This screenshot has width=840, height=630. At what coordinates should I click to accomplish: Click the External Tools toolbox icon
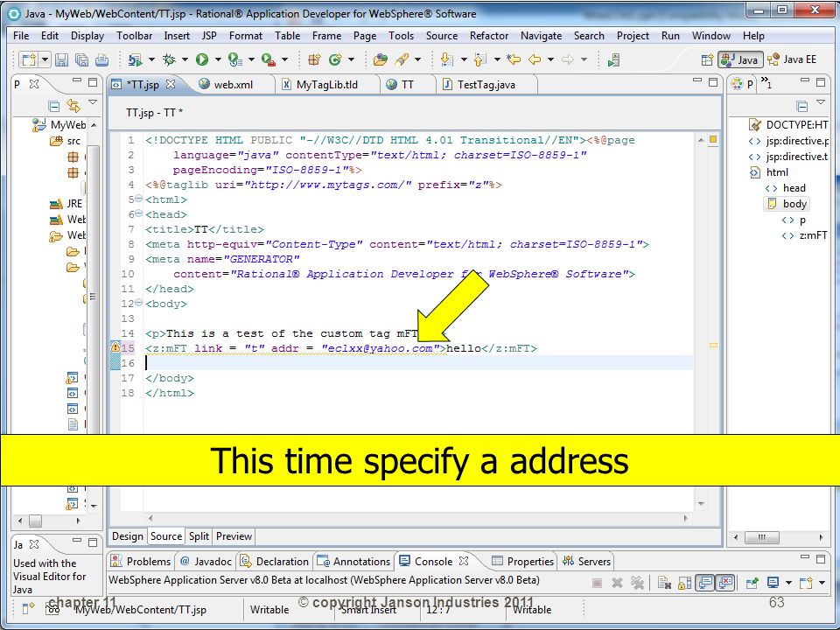pos(268,59)
